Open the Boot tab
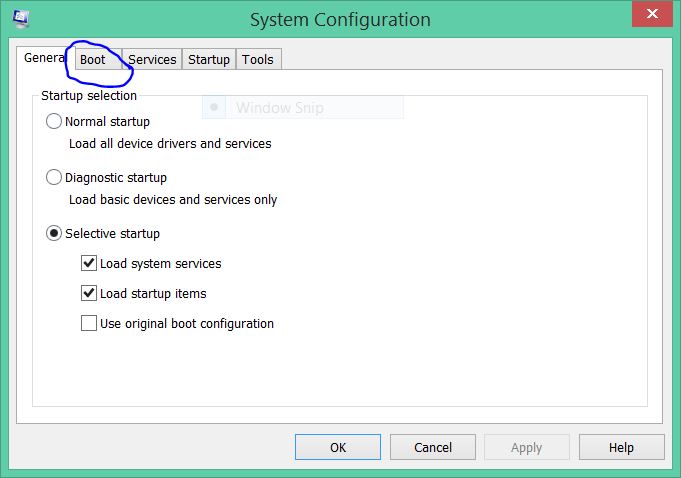This screenshot has width=681, height=478. click(93, 60)
